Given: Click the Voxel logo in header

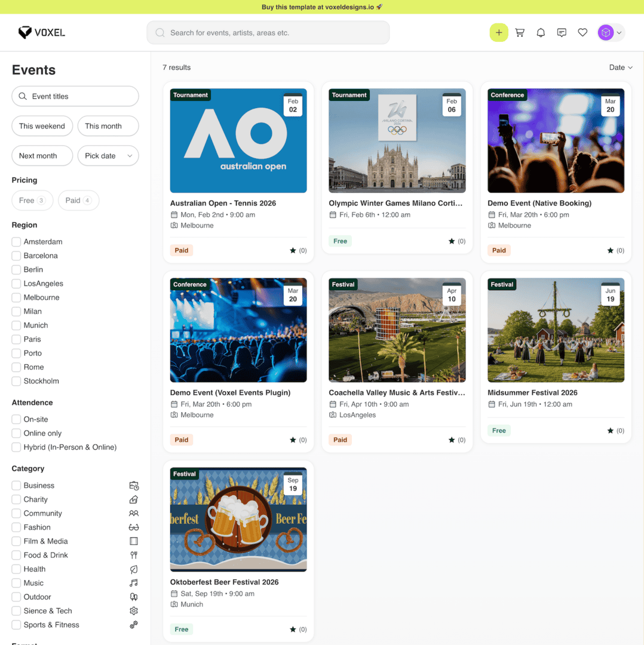Looking at the screenshot, I should pos(42,33).
